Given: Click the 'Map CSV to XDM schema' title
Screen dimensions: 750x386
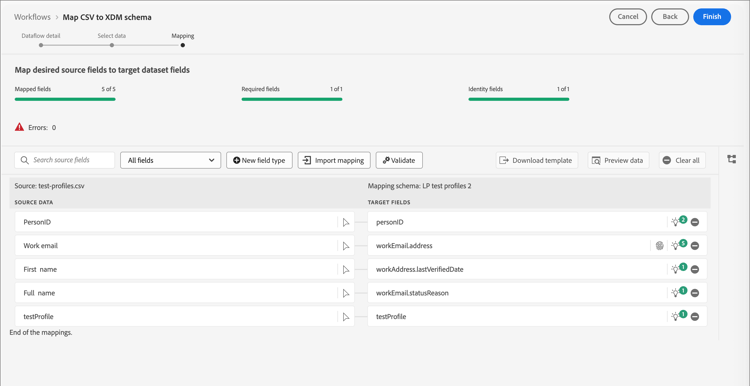Looking at the screenshot, I should click(x=107, y=17).
